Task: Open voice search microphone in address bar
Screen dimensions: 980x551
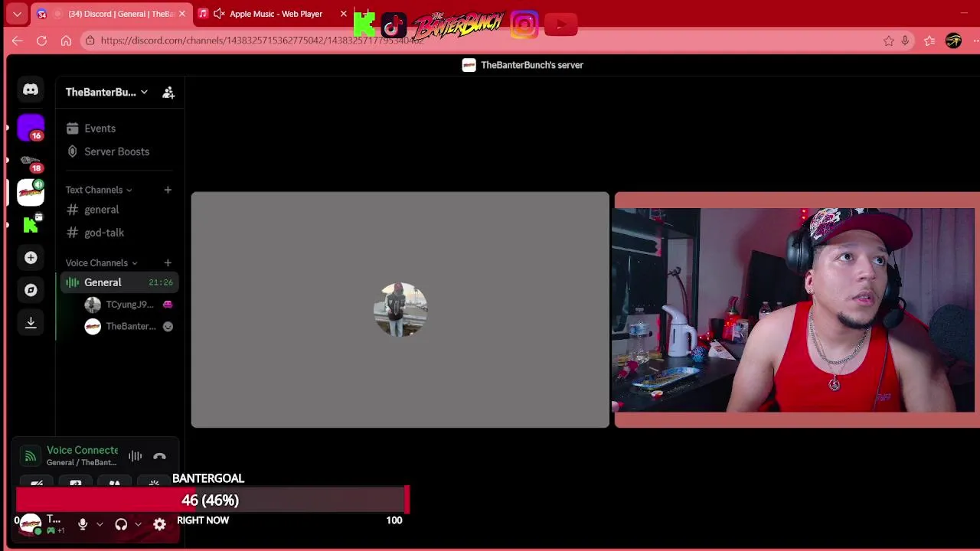Action: click(905, 41)
